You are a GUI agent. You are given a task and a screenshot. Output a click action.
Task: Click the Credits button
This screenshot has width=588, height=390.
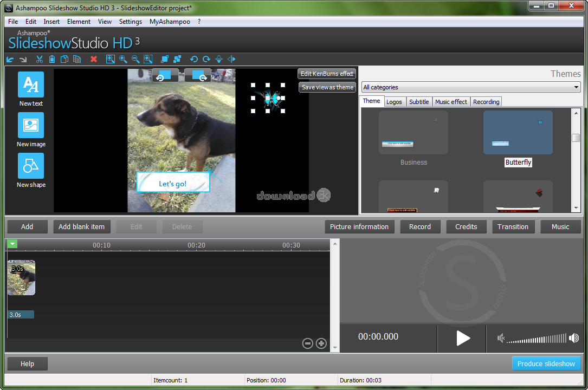point(466,226)
